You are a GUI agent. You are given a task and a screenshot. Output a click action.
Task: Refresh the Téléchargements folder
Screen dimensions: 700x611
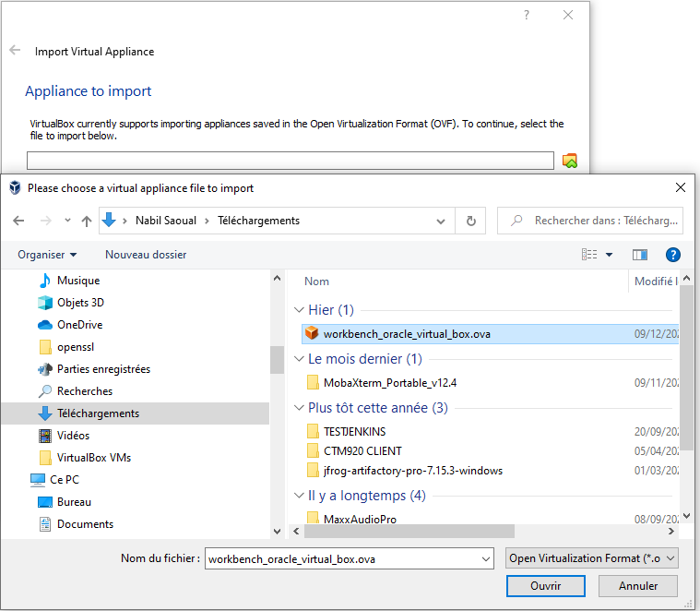(x=470, y=221)
